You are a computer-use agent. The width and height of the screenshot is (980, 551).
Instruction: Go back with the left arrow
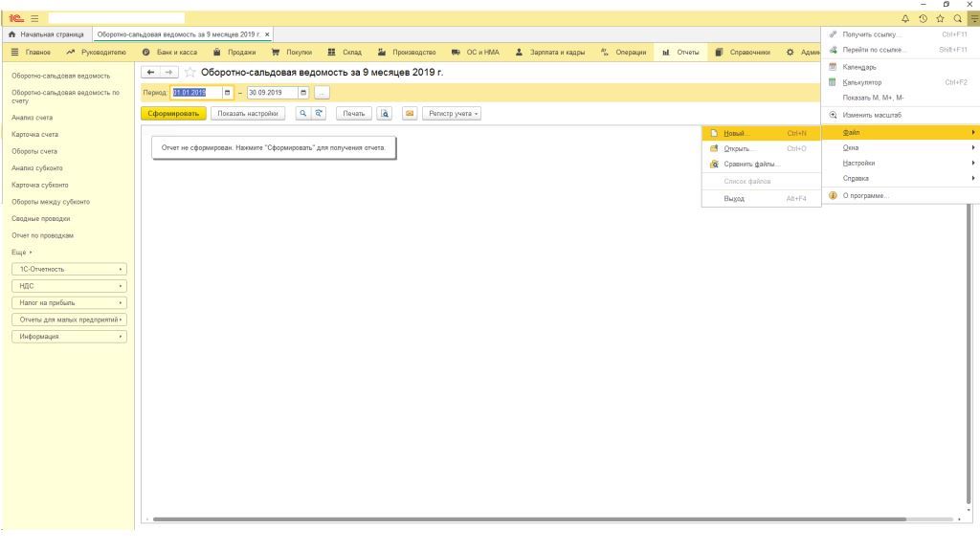coord(150,73)
